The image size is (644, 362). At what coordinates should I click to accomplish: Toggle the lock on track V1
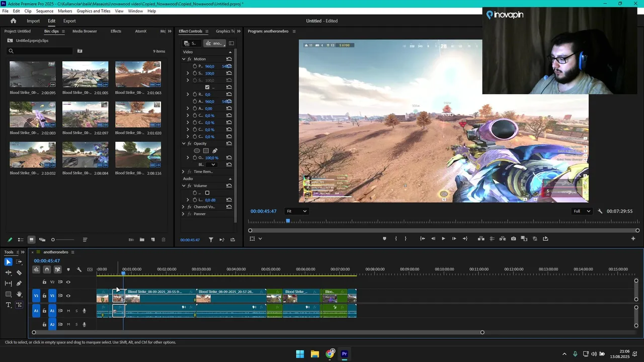click(44, 296)
